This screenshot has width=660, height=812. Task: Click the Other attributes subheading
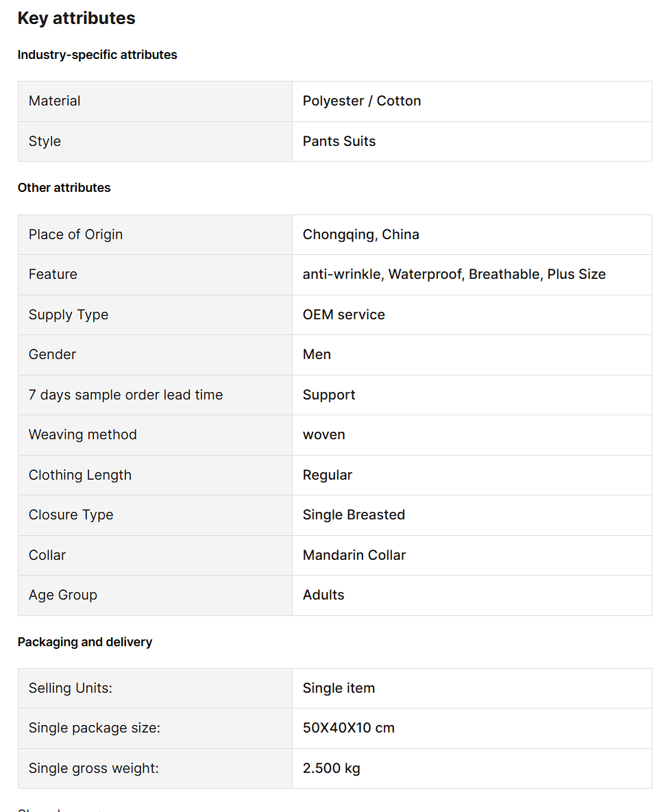click(x=64, y=188)
